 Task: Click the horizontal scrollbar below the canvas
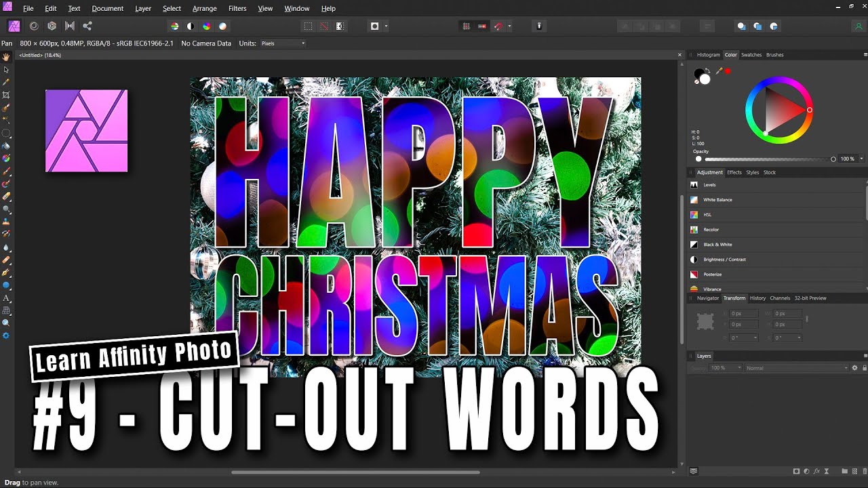click(x=355, y=472)
